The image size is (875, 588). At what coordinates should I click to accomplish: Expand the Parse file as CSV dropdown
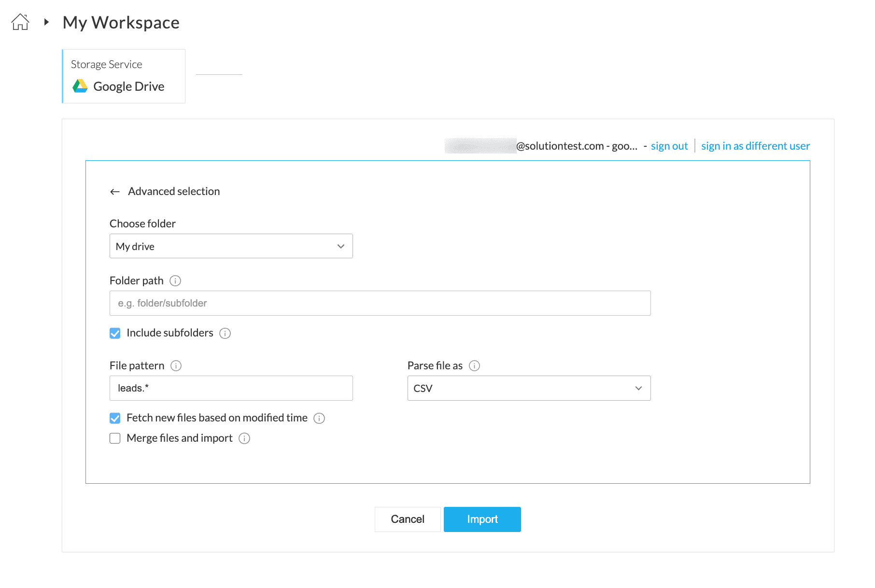[529, 388]
